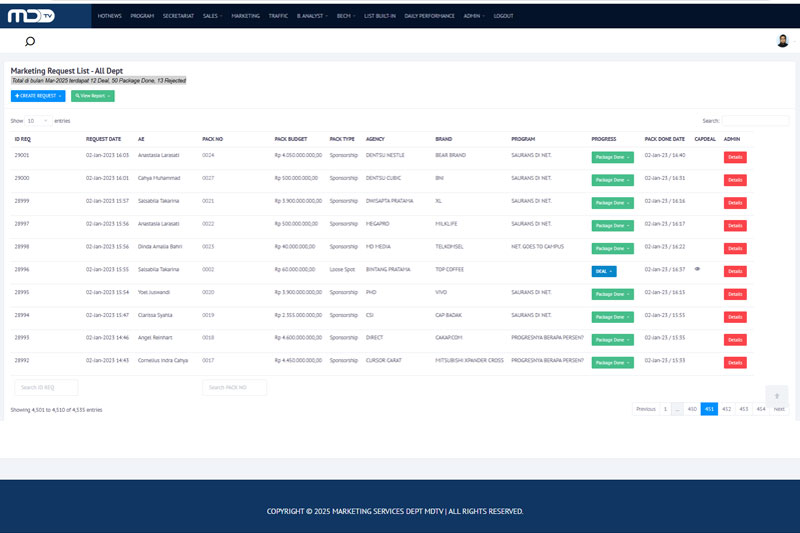The width and height of the screenshot is (800, 533).
Task: Click the magnifier search icon below the logo
Action: pyautogui.click(x=30, y=42)
